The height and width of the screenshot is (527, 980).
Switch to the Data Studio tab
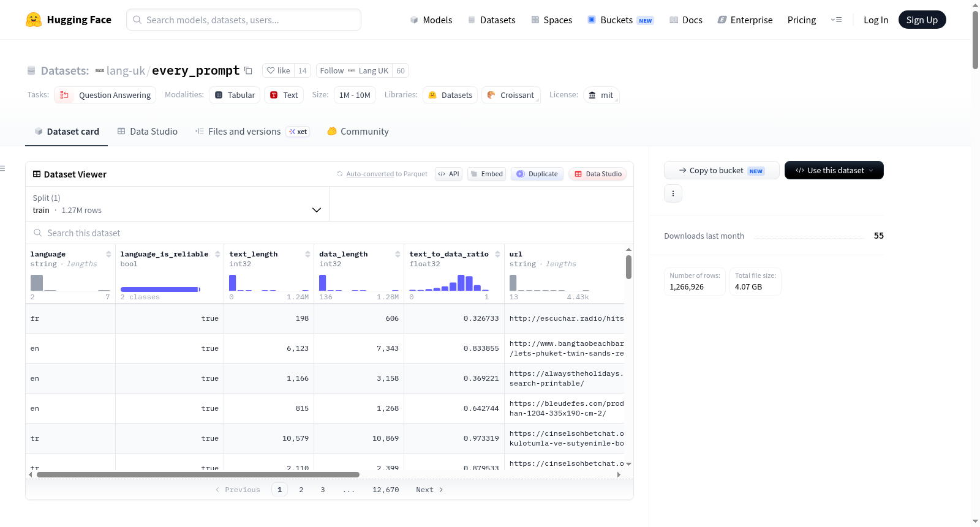coord(148,132)
